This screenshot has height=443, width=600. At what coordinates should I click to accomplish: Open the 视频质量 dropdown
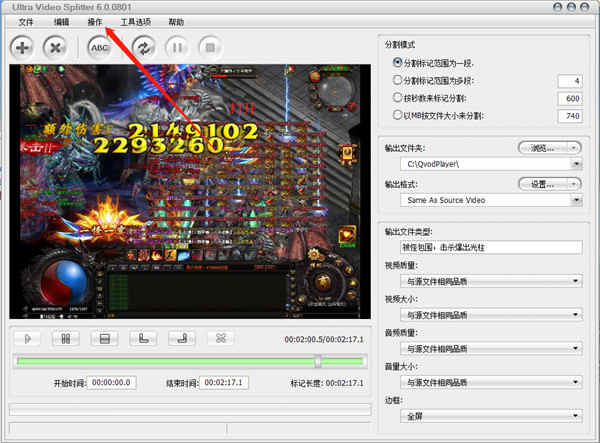coord(491,282)
